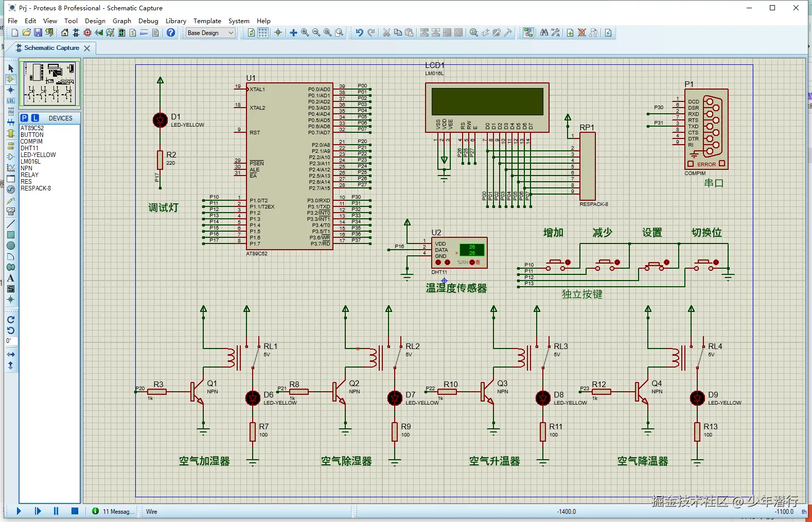Expand the Library menu
812x522 pixels.
point(175,21)
